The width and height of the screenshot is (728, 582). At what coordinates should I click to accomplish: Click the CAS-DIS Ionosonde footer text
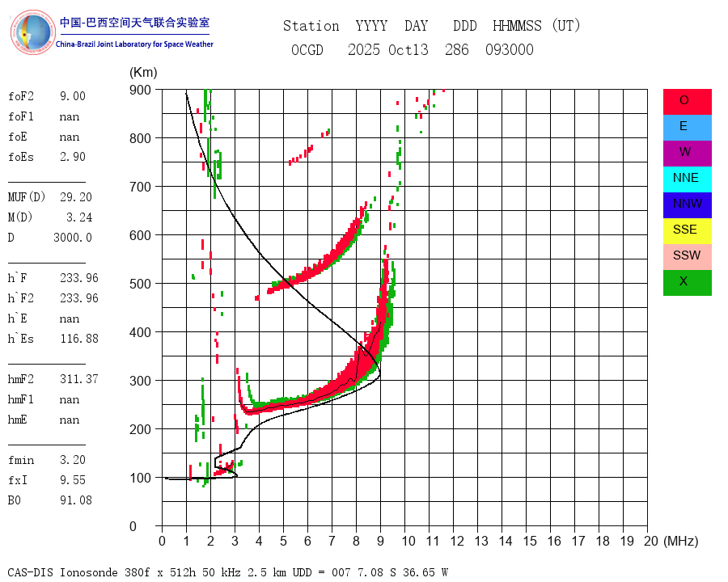(227, 572)
